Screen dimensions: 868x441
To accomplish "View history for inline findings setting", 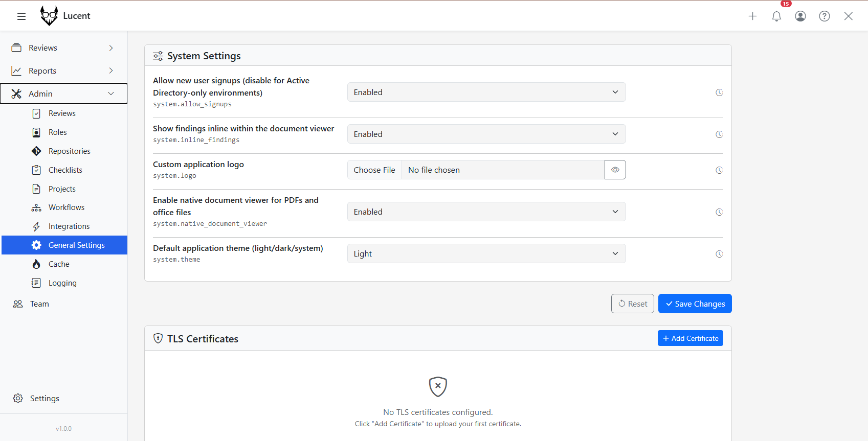I will click(719, 134).
